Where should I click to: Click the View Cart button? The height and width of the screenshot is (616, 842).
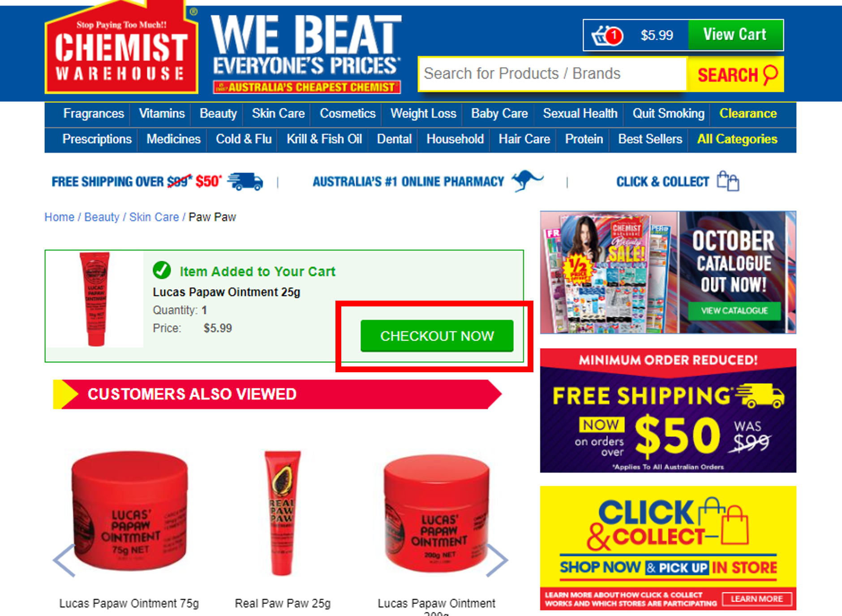[735, 35]
